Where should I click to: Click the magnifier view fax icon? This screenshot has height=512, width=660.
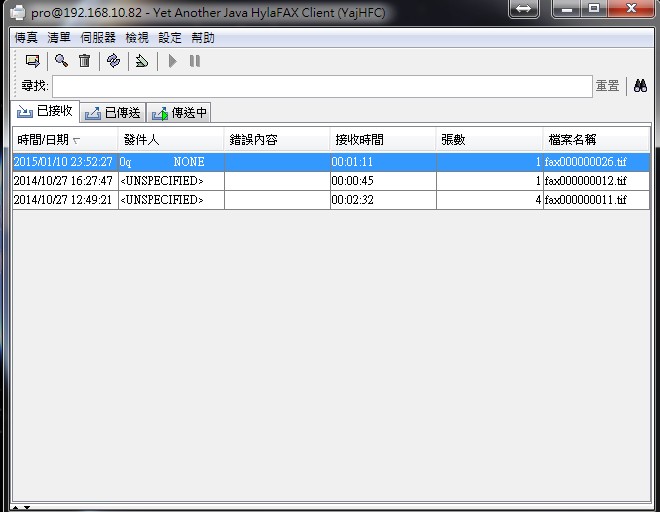coord(61,61)
